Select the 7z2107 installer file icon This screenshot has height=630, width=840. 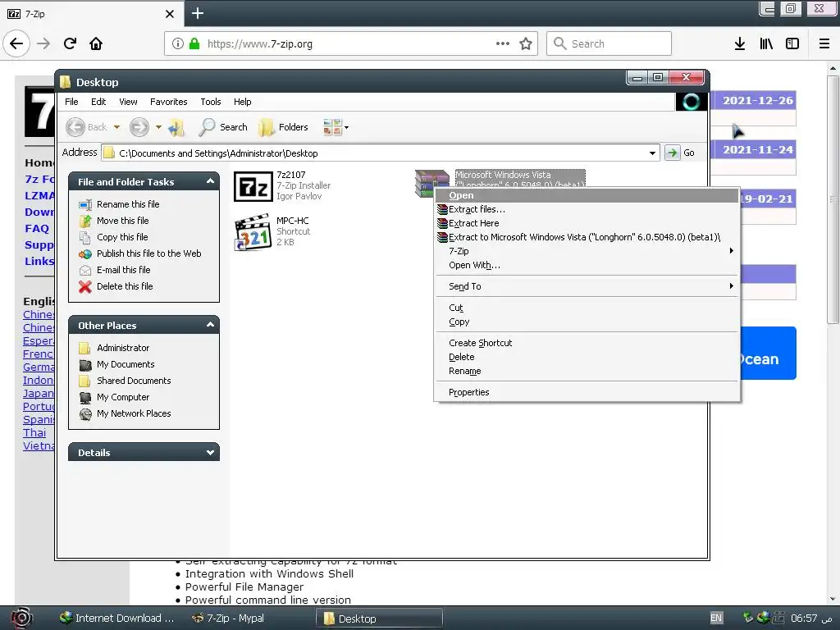pyautogui.click(x=253, y=187)
